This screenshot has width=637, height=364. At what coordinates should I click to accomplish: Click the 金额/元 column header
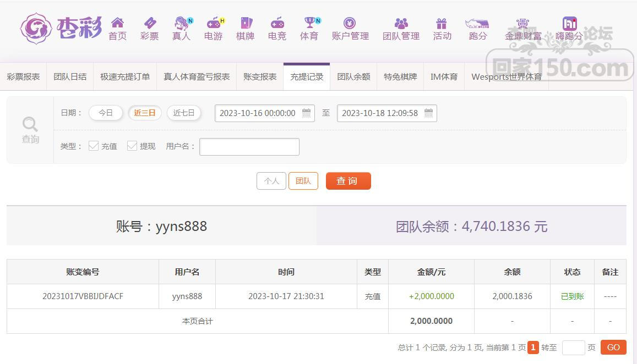[x=432, y=272]
